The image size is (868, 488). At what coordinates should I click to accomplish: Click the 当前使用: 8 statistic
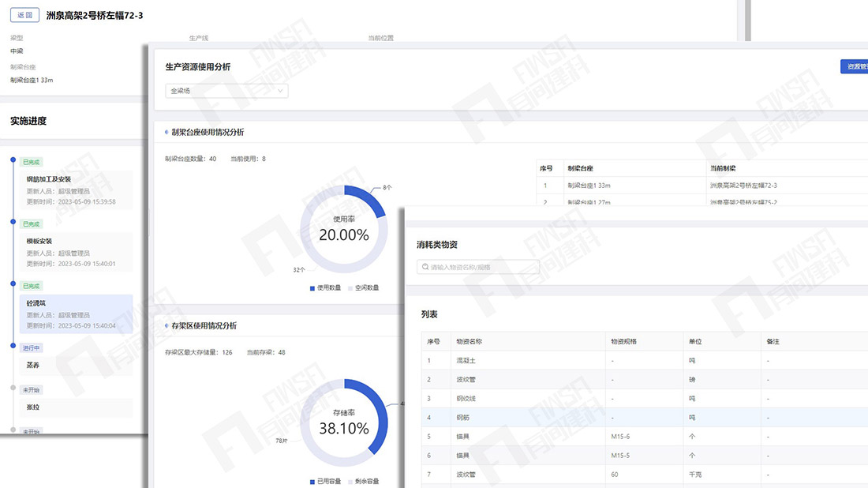pos(248,159)
